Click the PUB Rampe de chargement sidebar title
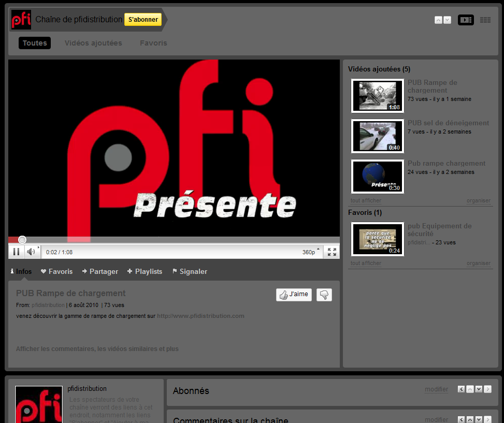Viewport: 504px width, 423px height. click(433, 86)
